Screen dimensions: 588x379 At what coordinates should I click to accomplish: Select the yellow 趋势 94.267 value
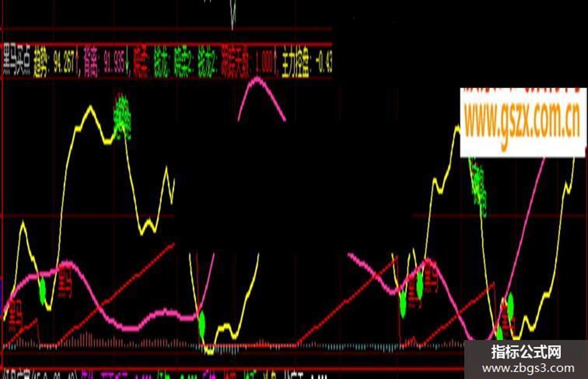56,62
